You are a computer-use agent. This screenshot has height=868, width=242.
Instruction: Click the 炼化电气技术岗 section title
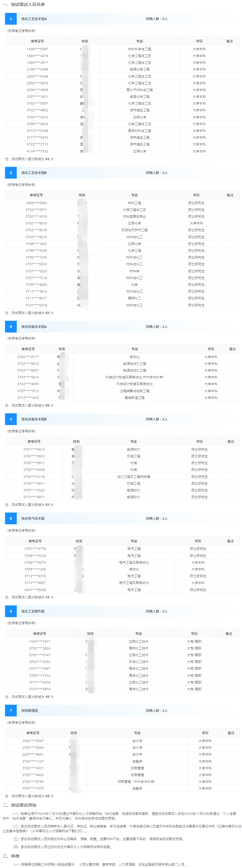(x=33, y=518)
